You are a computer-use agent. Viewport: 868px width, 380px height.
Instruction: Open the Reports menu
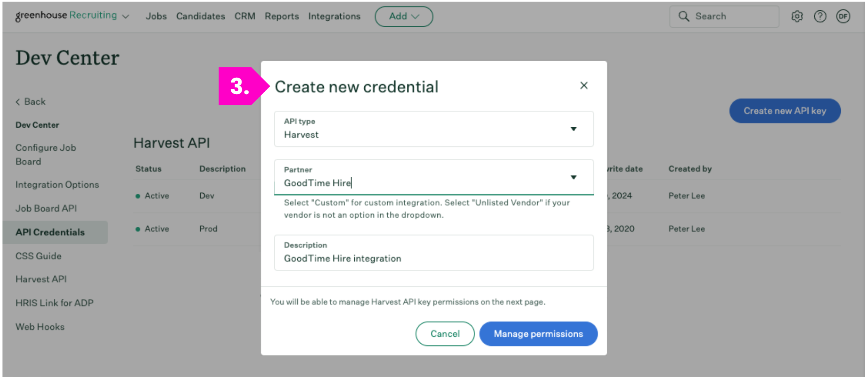click(x=282, y=17)
